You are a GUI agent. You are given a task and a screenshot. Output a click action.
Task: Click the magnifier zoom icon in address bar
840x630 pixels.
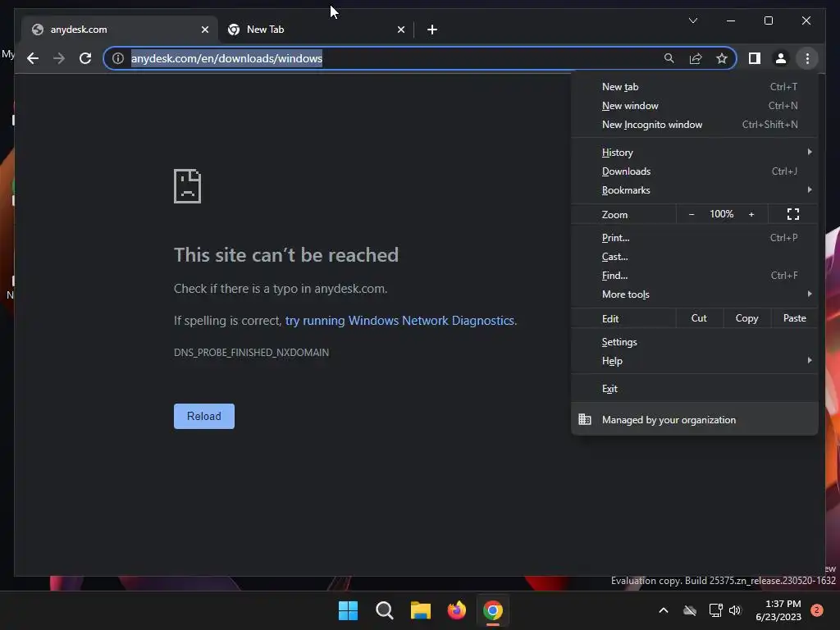(669, 58)
